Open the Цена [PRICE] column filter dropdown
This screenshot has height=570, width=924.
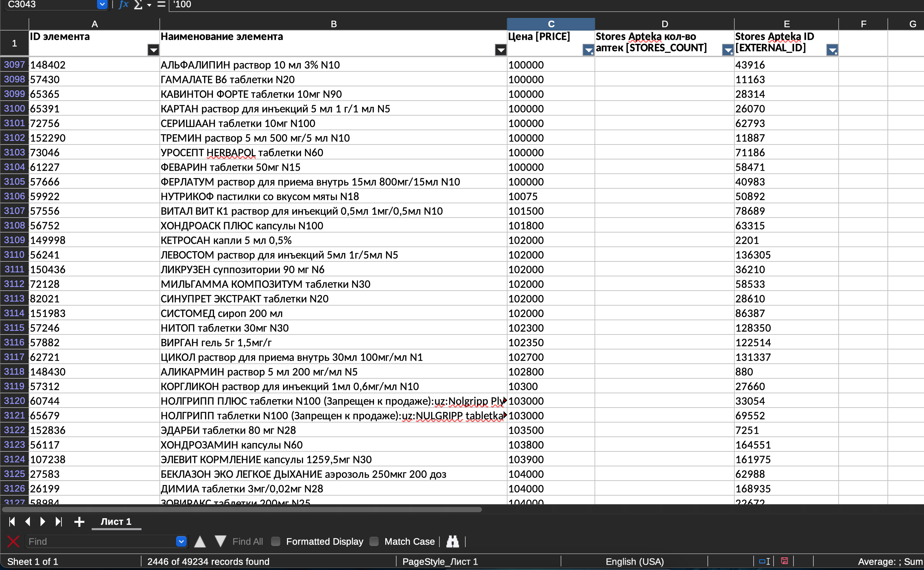point(588,50)
